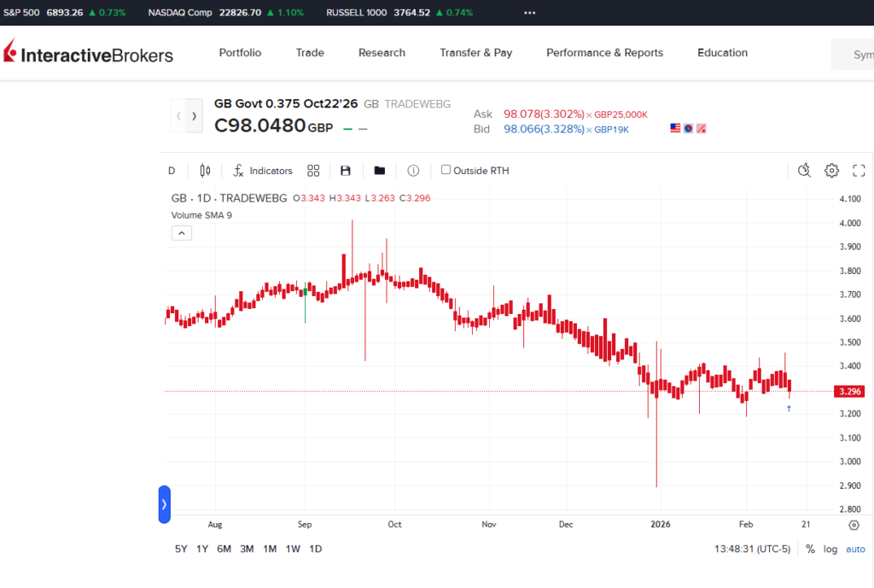Open the Trade menu
The height and width of the screenshot is (588, 874).
pyautogui.click(x=309, y=52)
